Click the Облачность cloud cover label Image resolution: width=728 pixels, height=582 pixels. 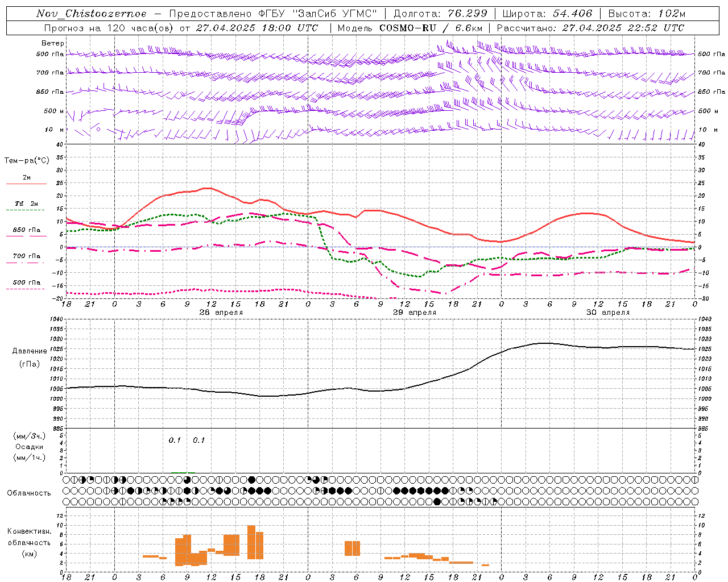[x=29, y=493]
